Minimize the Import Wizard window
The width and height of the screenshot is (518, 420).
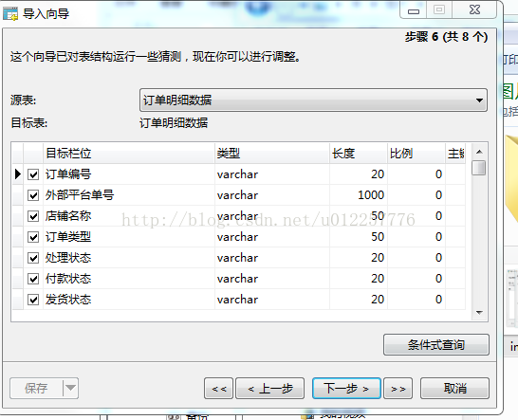pyautogui.click(x=414, y=10)
